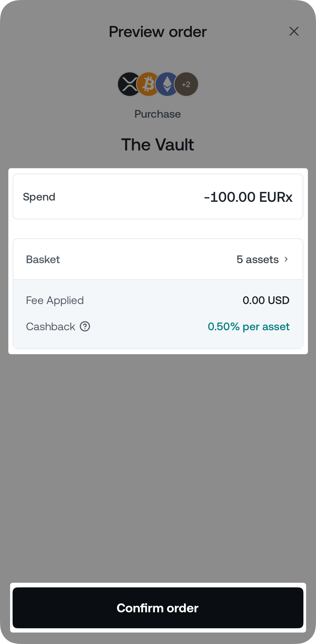Click the 0.00 USD fee value

[x=266, y=300]
